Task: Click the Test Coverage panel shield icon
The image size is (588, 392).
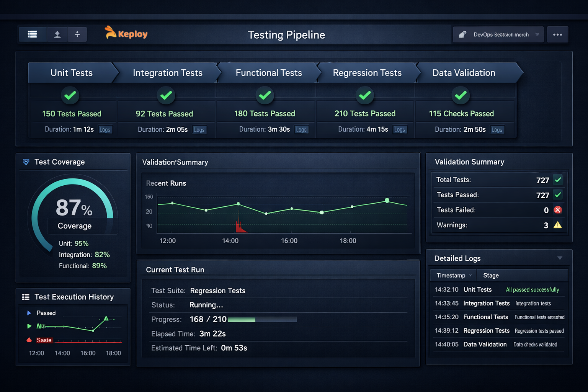Action: (26, 162)
